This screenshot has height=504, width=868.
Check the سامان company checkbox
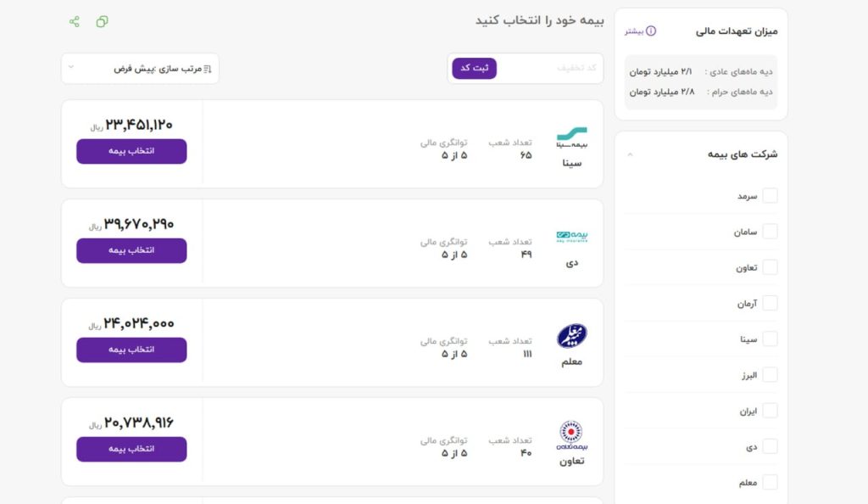click(x=770, y=232)
